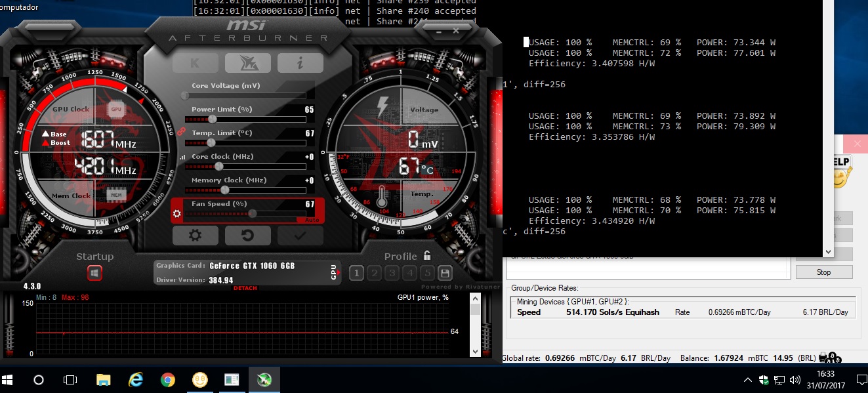
Task: Open Task View on the taskbar
Action: click(70, 380)
